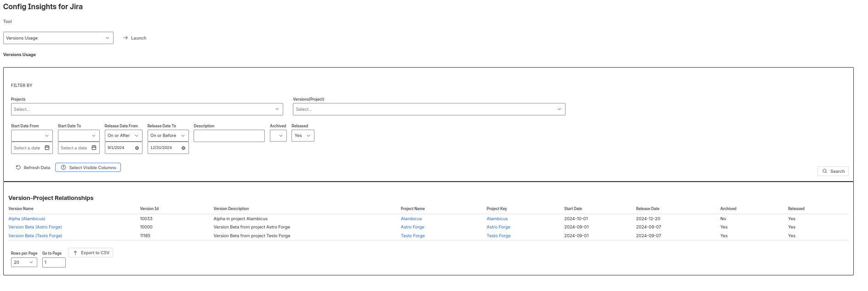Screen dimensions: 868x291
Task: Click the Start Date From date input
Action: click(x=32, y=148)
